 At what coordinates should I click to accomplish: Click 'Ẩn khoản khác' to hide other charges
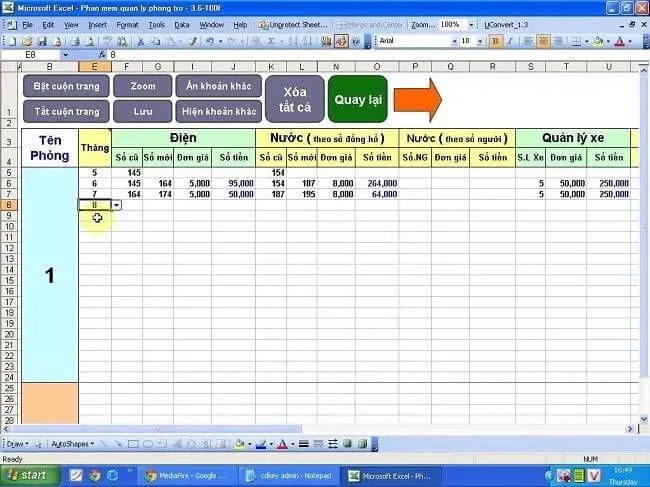point(219,86)
